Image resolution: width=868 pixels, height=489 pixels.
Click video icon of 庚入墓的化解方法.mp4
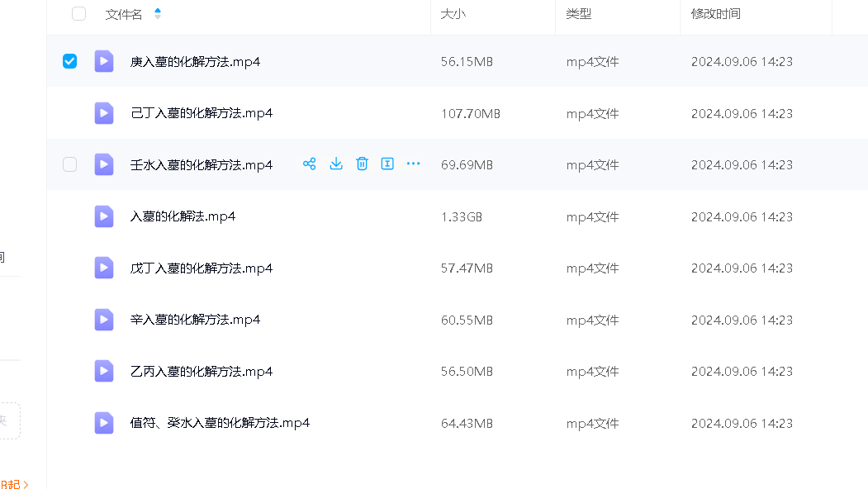[x=103, y=61]
